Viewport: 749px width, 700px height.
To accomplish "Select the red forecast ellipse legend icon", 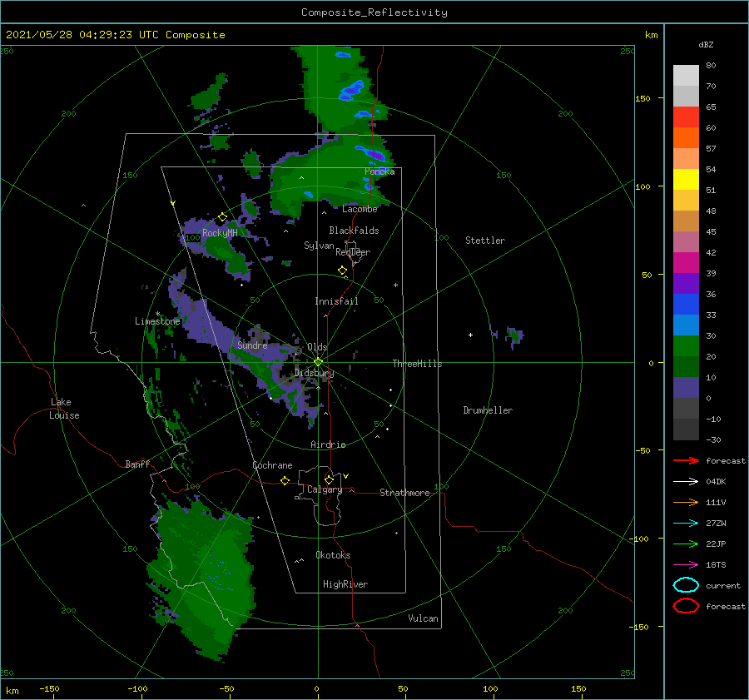I will [x=686, y=606].
